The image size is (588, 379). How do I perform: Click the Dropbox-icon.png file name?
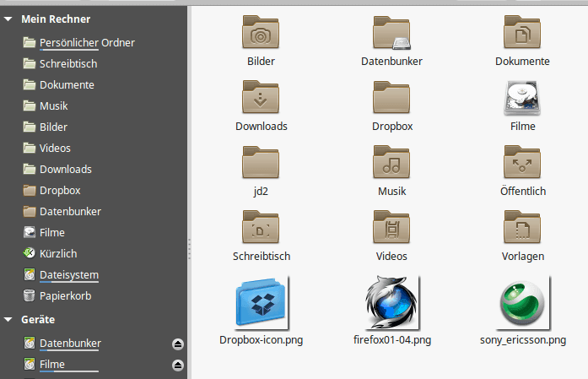coord(261,340)
